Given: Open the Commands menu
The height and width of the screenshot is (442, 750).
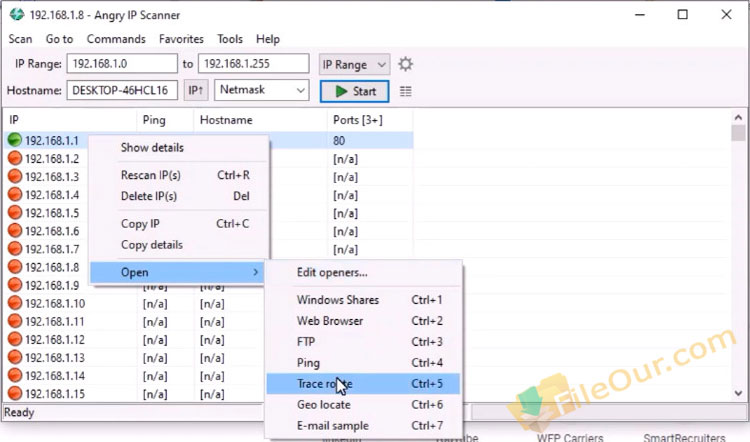Looking at the screenshot, I should pyautogui.click(x=116, y=39).
